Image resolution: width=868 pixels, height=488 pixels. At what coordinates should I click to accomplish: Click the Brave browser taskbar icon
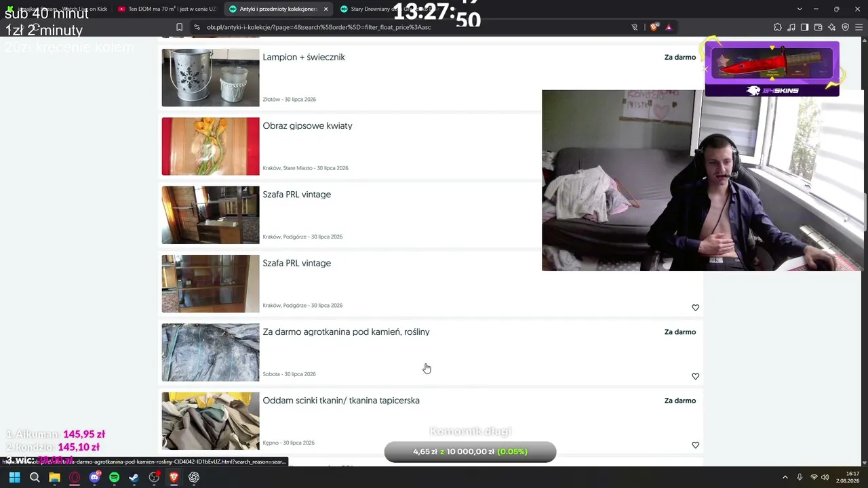(174, 477)
